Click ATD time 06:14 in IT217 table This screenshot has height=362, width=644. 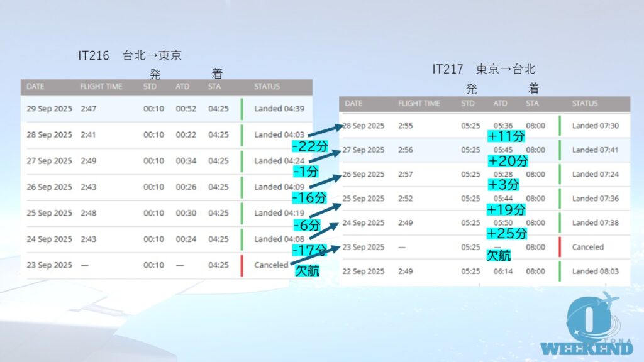[x=500, y=271]
